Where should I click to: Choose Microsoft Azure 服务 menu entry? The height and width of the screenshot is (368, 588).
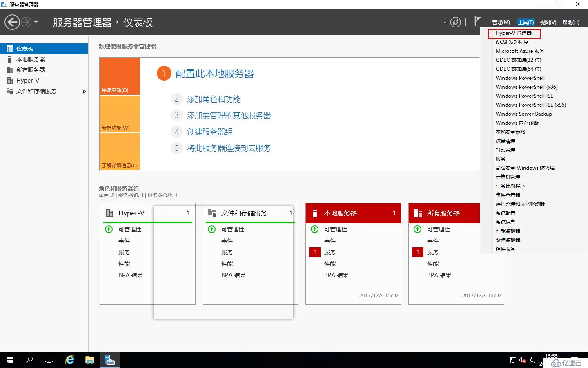click(x=520, y=51)
